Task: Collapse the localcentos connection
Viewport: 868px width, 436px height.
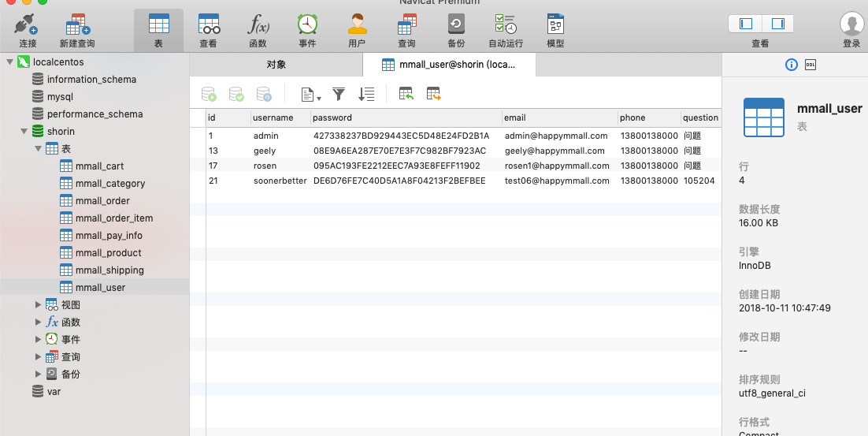Action: point(9,62)
